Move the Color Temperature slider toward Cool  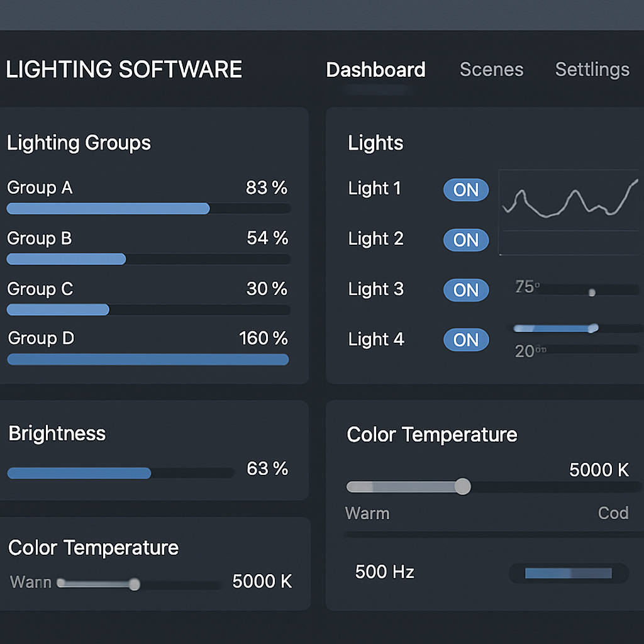(463, 487)
